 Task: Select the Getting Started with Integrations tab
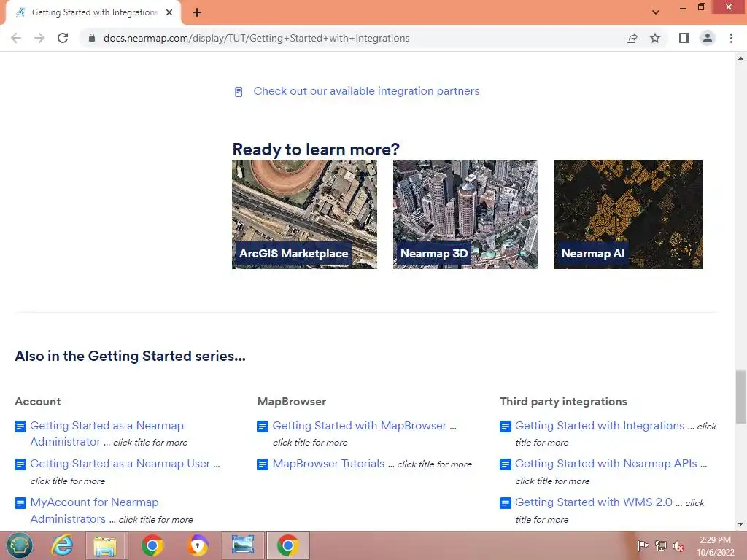(93, 12)
